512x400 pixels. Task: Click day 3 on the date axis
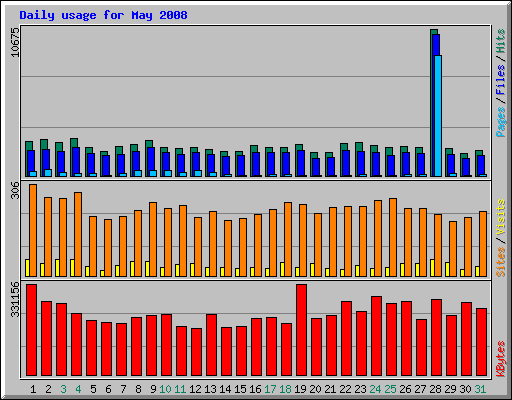click(63, 389)
